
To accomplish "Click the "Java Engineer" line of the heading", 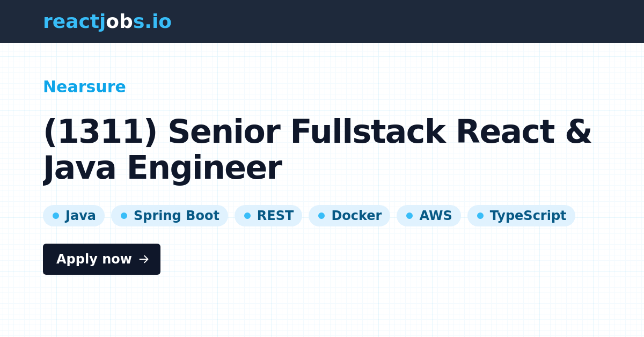I will tap(162, 168).
